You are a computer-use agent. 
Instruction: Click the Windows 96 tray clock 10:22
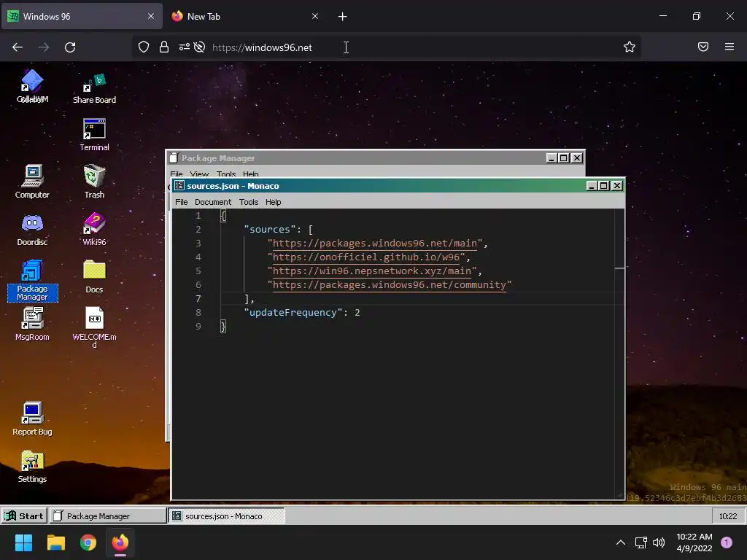pyautogui.click(x=728, y=516)
